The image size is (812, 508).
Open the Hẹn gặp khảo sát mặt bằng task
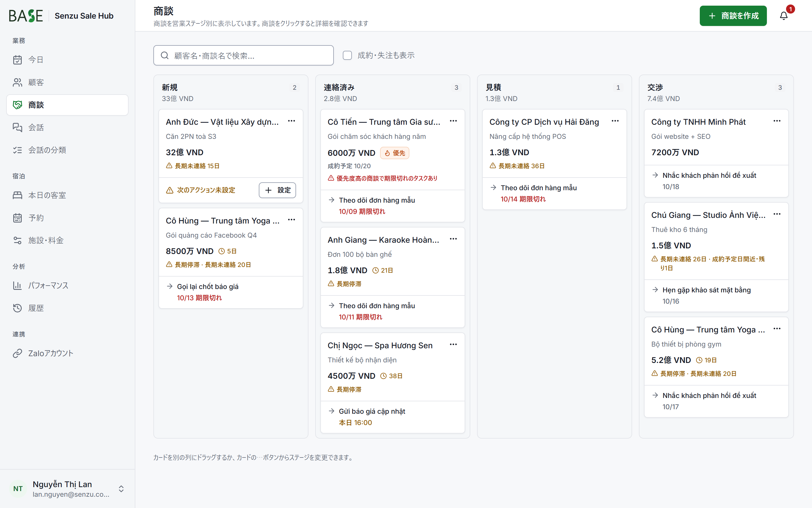point(716,296)
